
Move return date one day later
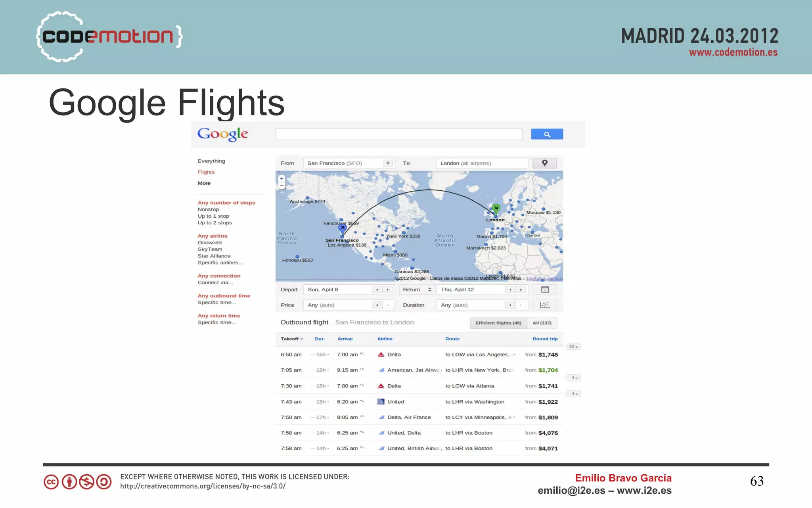tap(521, 289)
